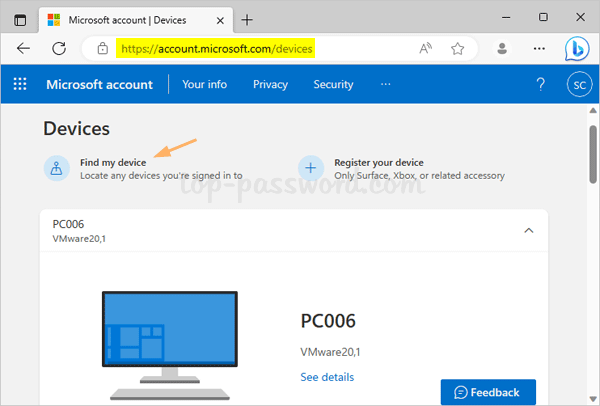Screen dimensions: 600x406
Task: Open the tab actions menu icon
Action: (20, 20)
